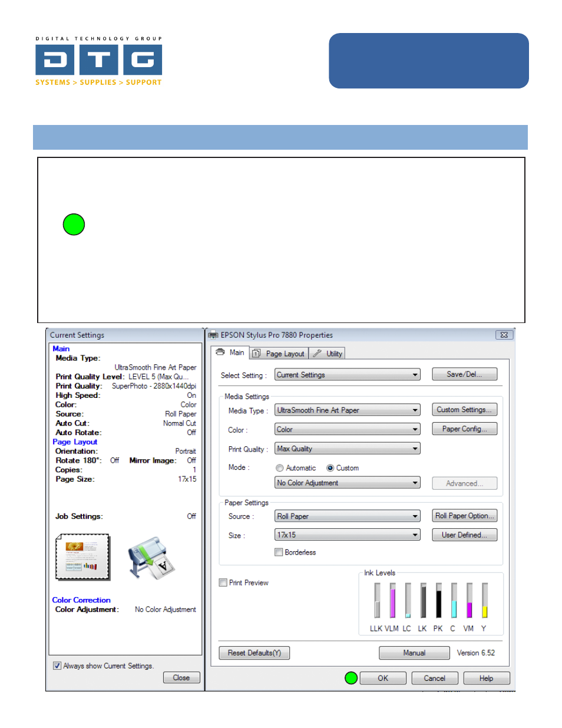Screen dimensions: 562x728
Task: Click "Job Settings:" label in Current Settings
Action: pyautogui.click(x=79, y=516)
